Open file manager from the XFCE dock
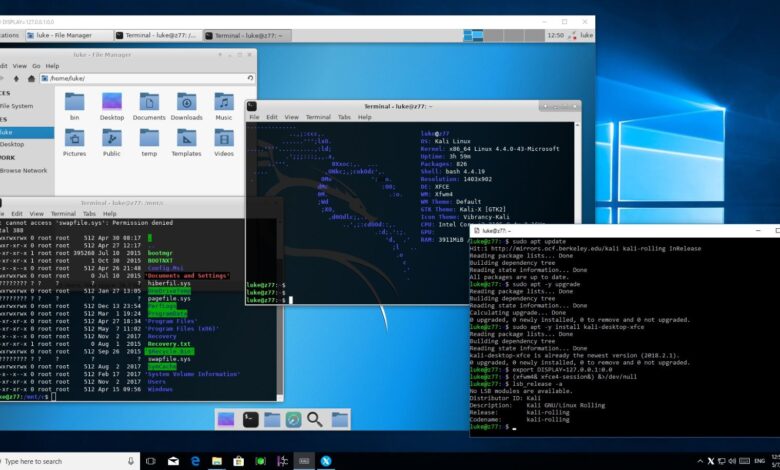780x470 pixels. (x=272, y=419)
